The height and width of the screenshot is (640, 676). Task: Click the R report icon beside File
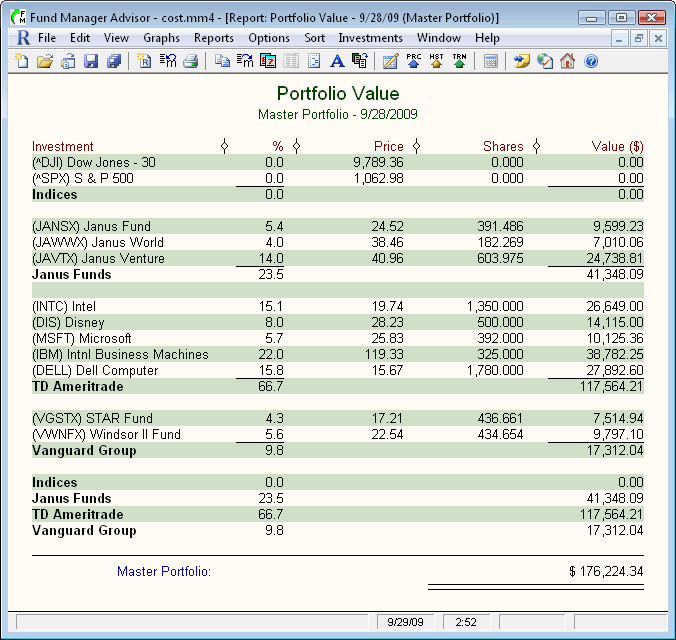click(23, 38)
